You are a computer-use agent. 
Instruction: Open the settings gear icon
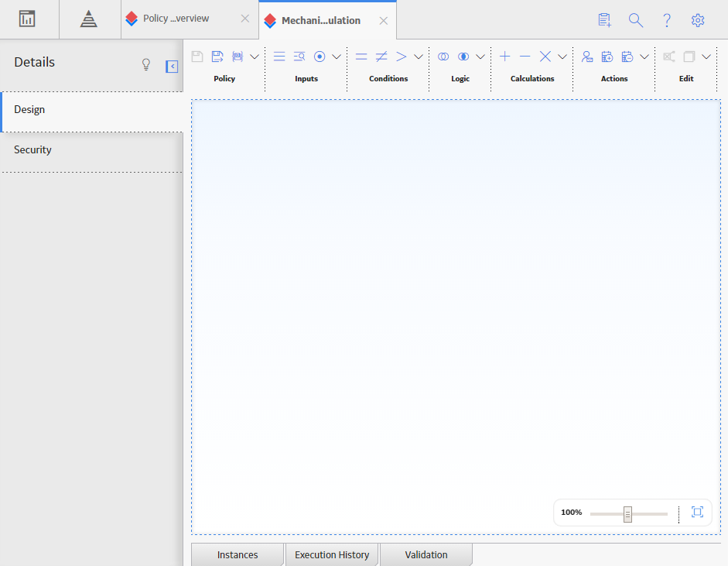coord(698,20)
